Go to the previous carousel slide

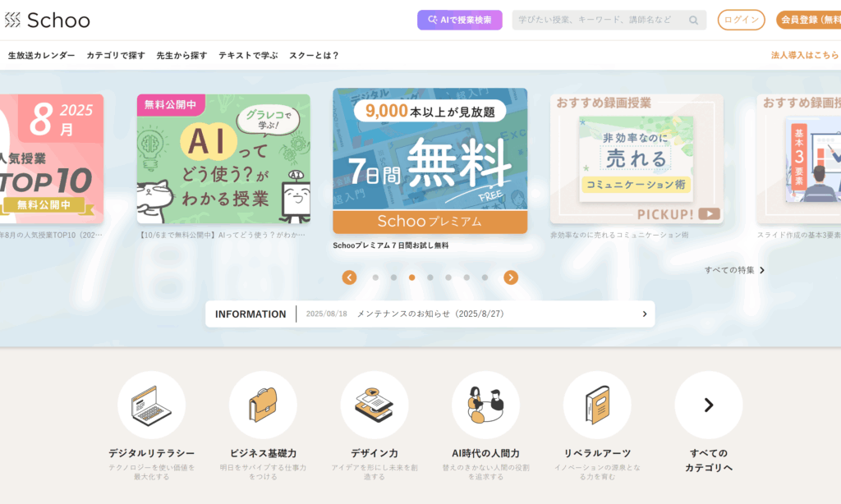[349, 277]
